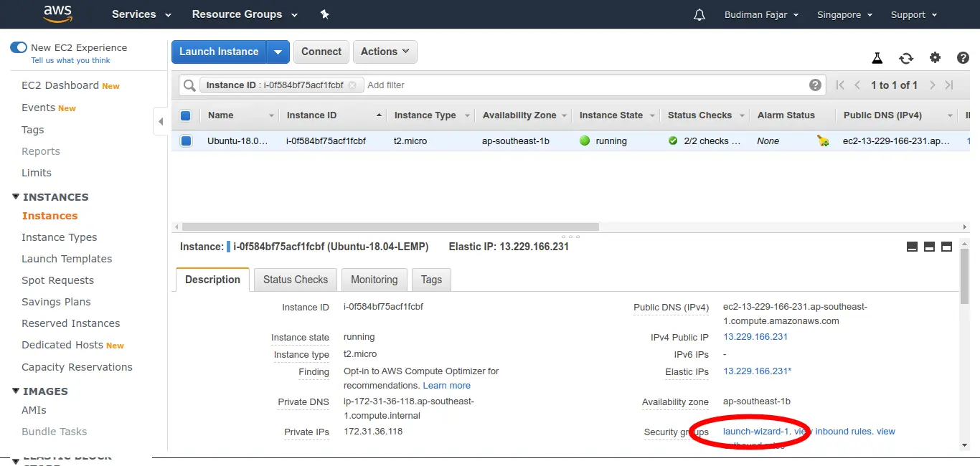The width and height of the screenshot is (980, 466).
Task: Switch to the Status Checks tab
Action: (x=296, y=280)
